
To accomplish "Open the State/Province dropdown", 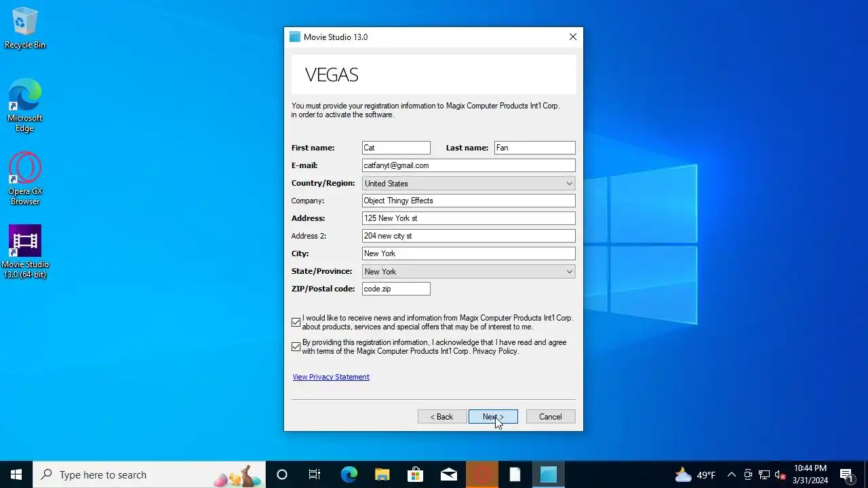I will pos(469,271).
